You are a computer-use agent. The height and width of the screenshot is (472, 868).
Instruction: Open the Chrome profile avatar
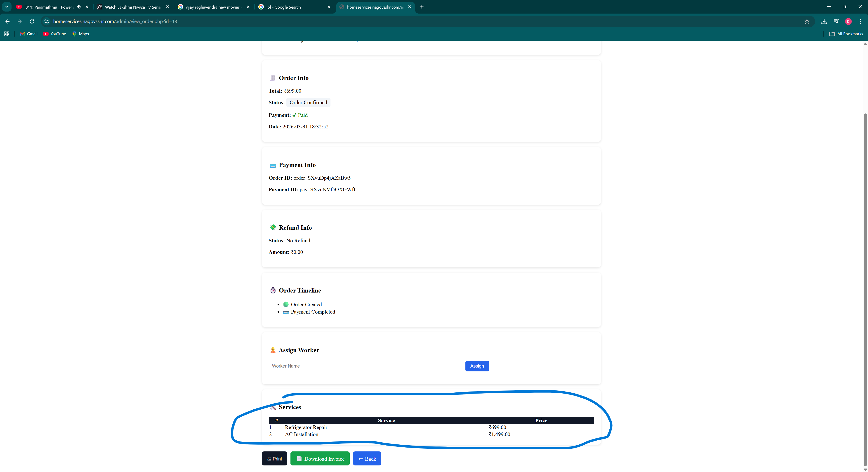point(848,21)
